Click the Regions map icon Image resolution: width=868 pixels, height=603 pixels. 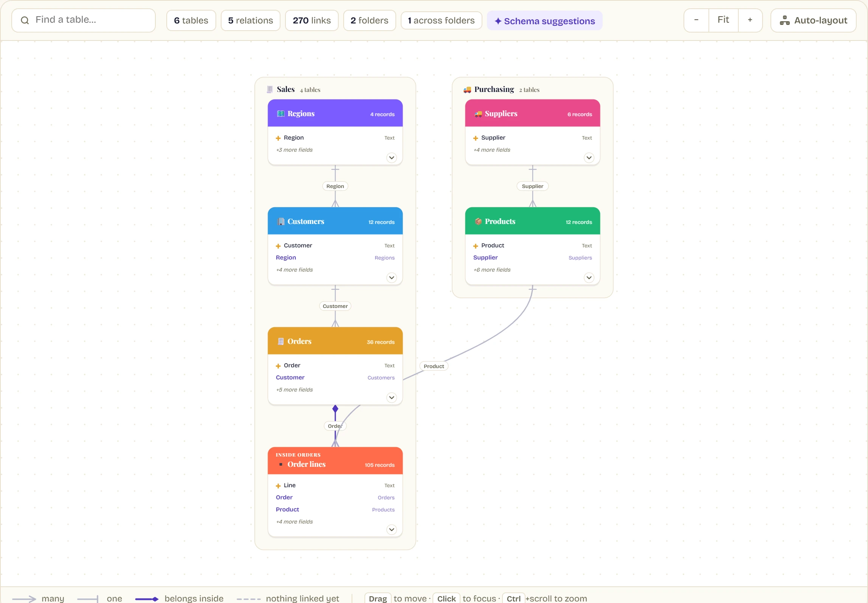tap(281, 114)
